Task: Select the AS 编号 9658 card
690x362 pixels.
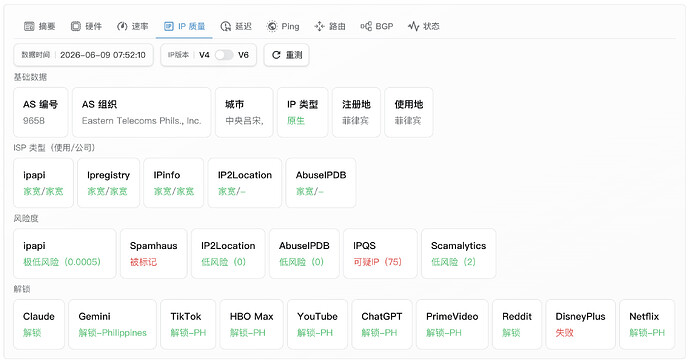Action: [x=40, y=112]
